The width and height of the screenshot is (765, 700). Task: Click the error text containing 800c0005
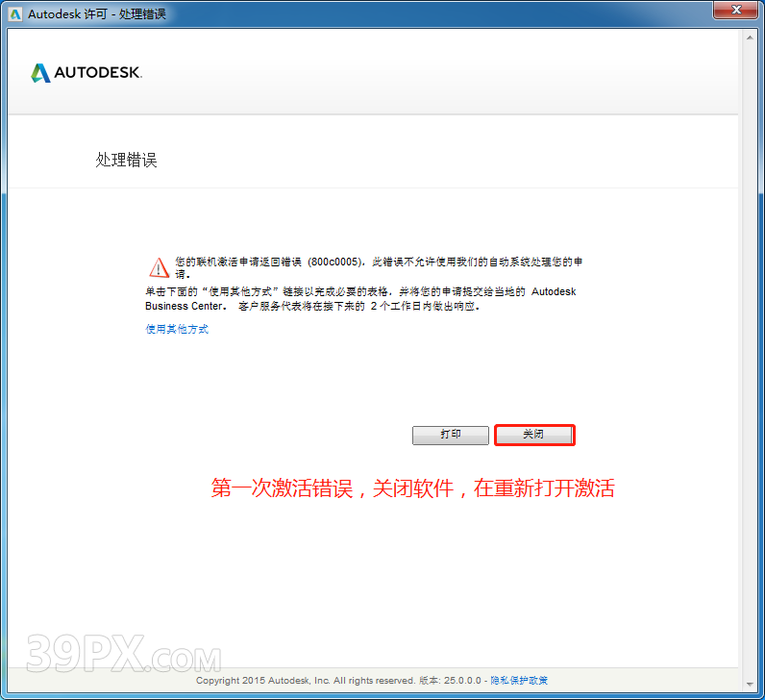[379, 267]
